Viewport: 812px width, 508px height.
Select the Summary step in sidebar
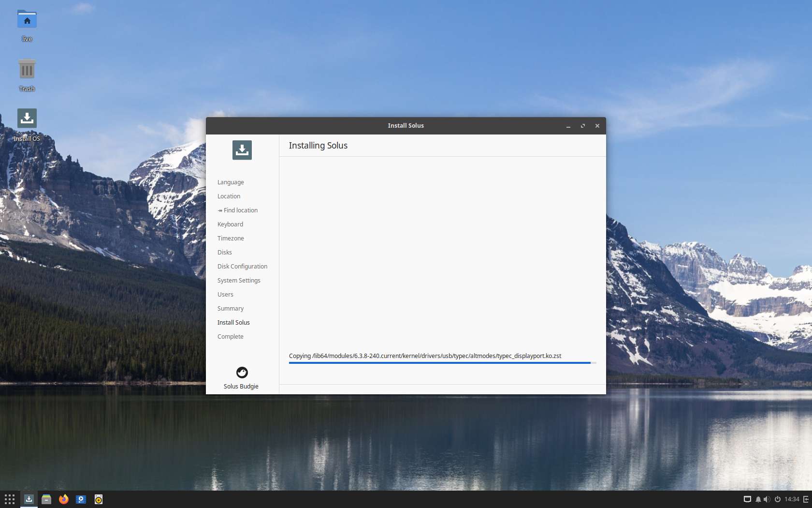pyautogui.click(x=231, y=309)
